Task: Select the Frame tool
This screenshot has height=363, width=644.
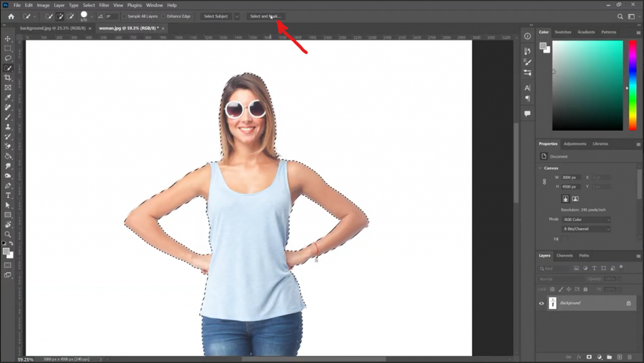Action: [8, 87]
